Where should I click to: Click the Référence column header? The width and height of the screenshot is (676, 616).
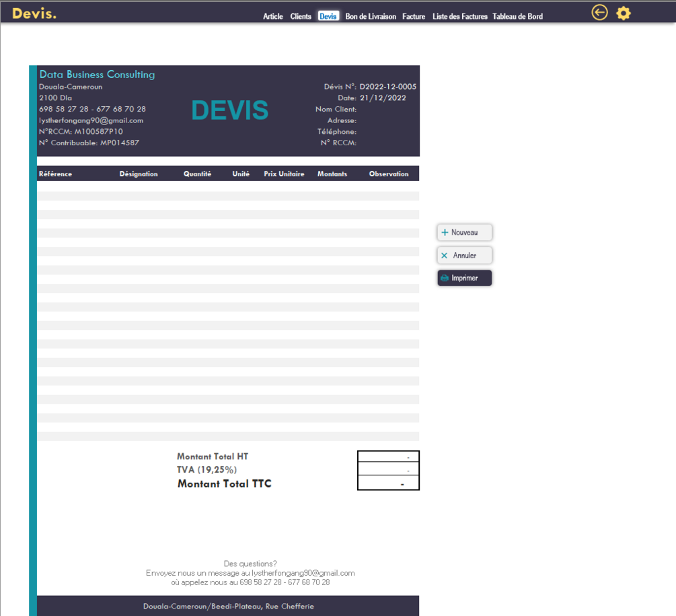tap(55, 174)
